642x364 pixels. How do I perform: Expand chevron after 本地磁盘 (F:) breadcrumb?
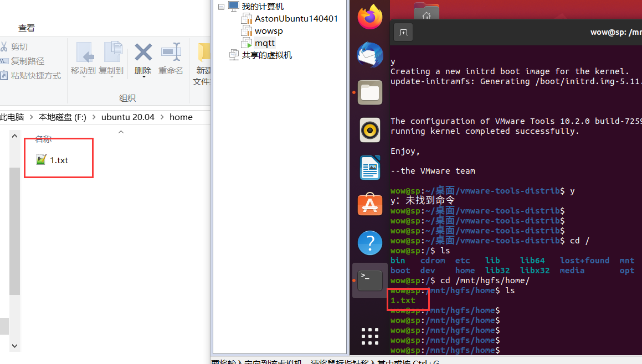coord(94,117)
